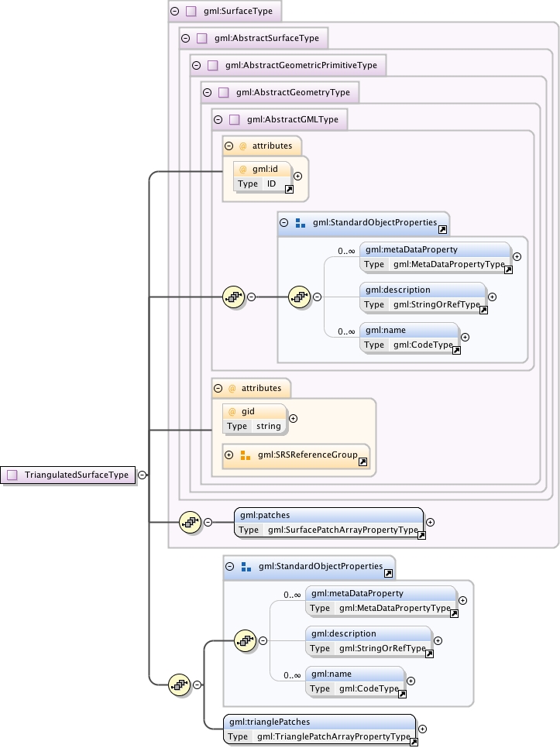Screen dimensions: 560x748
Task: Select the gml:patches element box
Action: [x=328, y=523]
